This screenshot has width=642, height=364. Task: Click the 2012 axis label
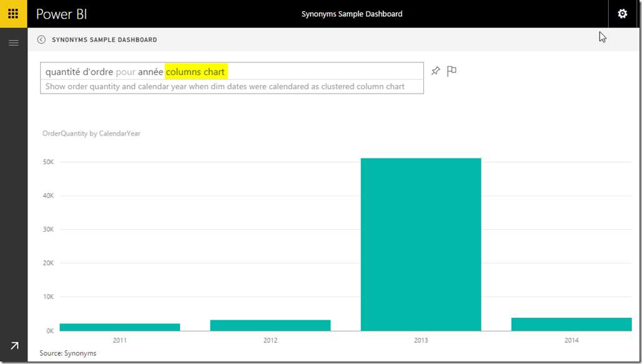tap(270, 340)
